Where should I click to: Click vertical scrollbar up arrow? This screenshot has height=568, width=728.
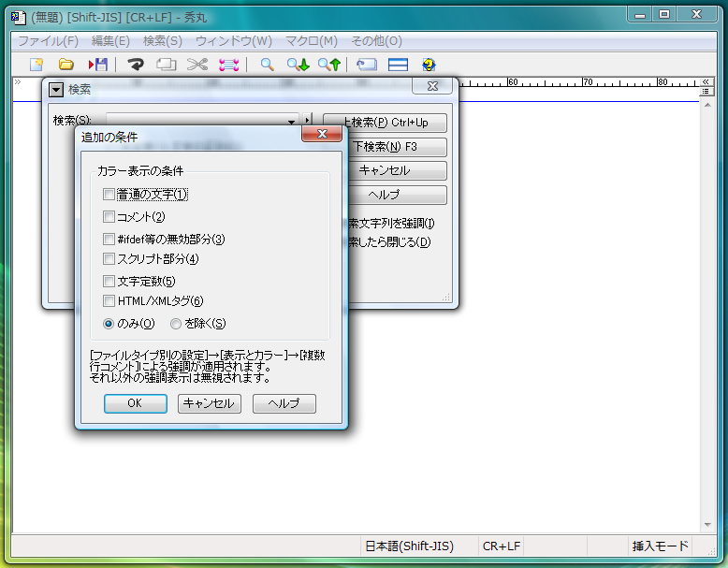pyautogui.click(x=707, y=106)
